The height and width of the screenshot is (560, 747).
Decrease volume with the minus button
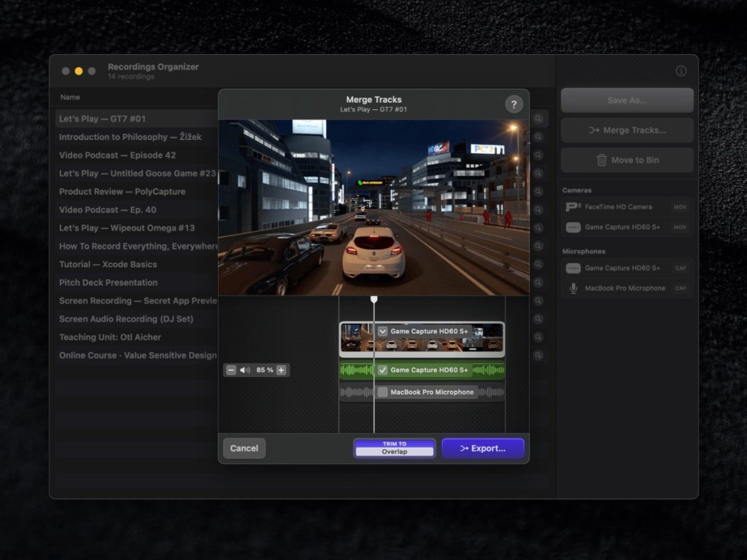point(231,370)
